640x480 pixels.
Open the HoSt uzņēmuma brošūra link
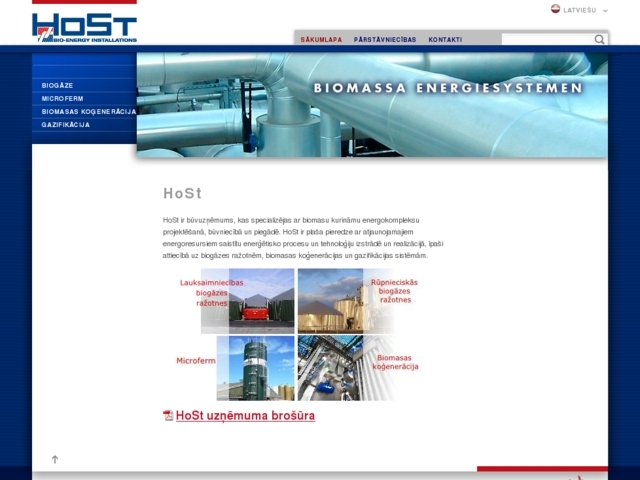tap(245, 416)
